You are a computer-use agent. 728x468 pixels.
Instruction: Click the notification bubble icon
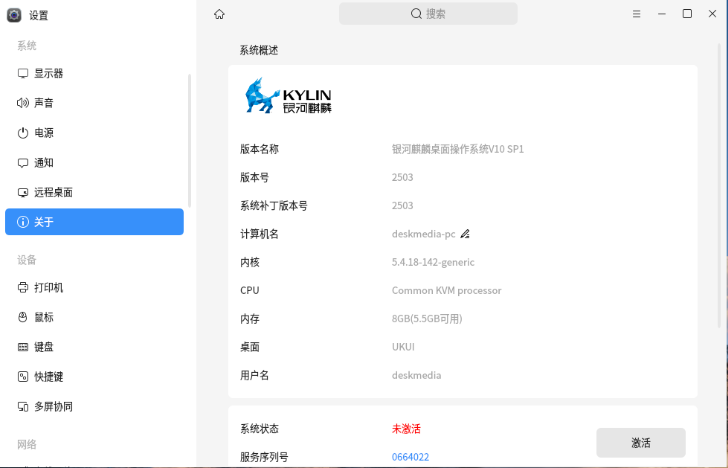pos(23,162)
